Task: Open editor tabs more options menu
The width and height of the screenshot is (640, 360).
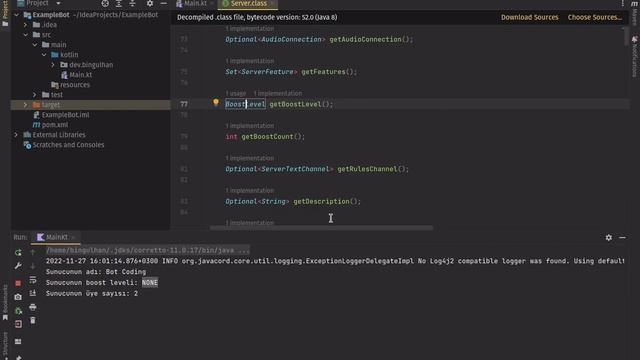Action: 622,3
